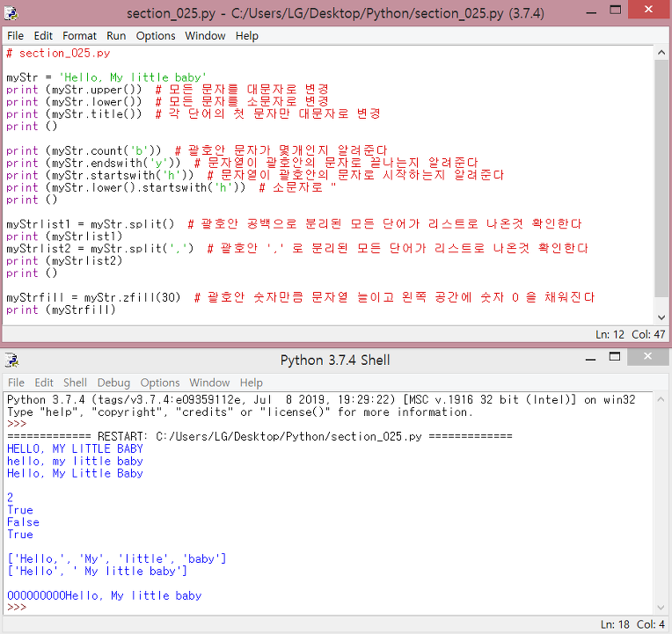Close the section_025.py editor window
This screenshot has height=634, width=672.
coord(648,9)
